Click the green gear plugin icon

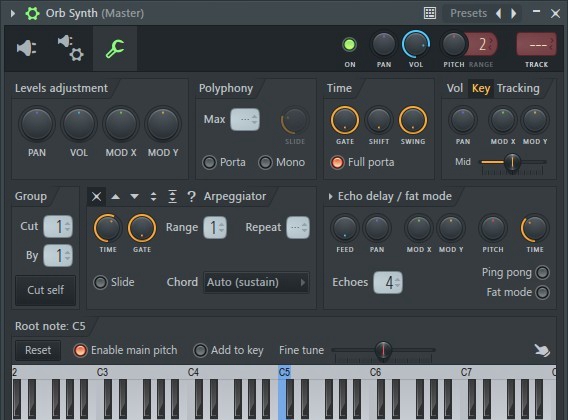(32, 13)
